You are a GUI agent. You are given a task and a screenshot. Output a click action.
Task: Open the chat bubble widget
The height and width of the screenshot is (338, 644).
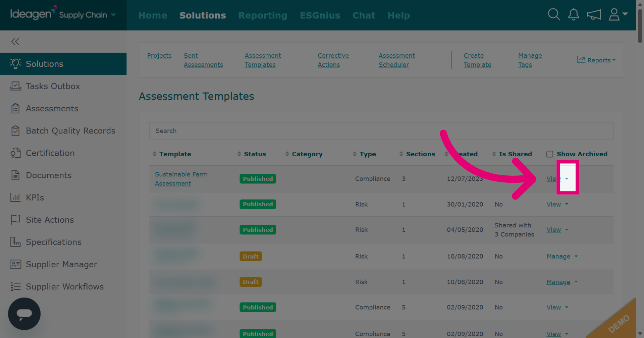[24, 314]
